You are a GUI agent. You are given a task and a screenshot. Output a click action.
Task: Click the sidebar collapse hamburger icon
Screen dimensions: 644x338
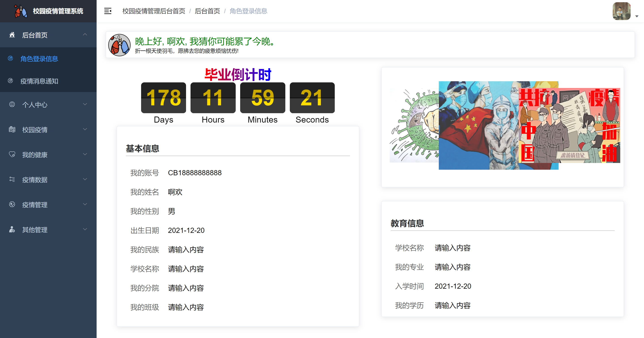pos(108,11)
